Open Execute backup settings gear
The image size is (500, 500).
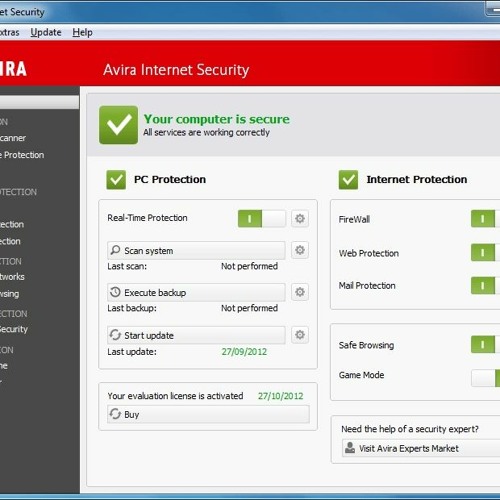click(x=300, y=292)
